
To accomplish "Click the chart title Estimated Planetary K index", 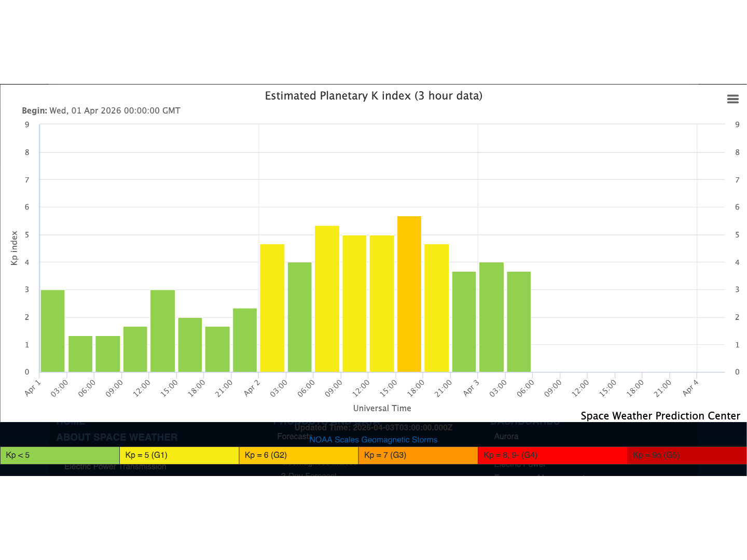I will point(374,96).
